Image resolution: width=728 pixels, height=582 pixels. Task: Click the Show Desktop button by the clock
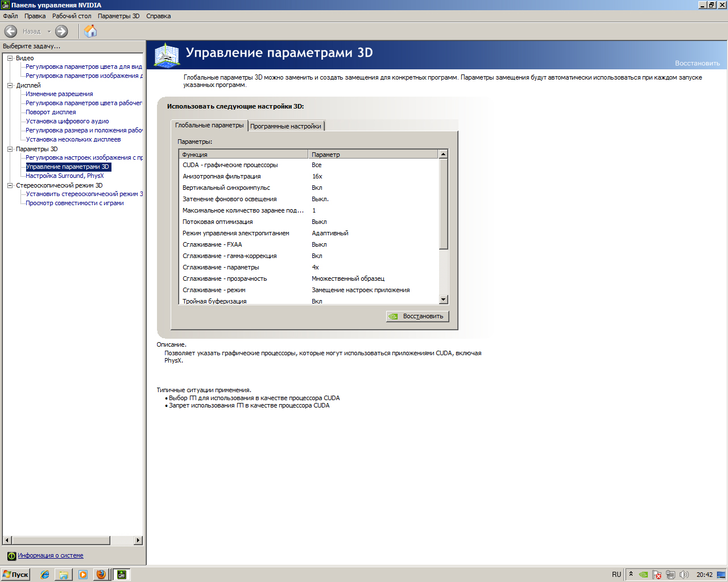(x=722, y=575)
